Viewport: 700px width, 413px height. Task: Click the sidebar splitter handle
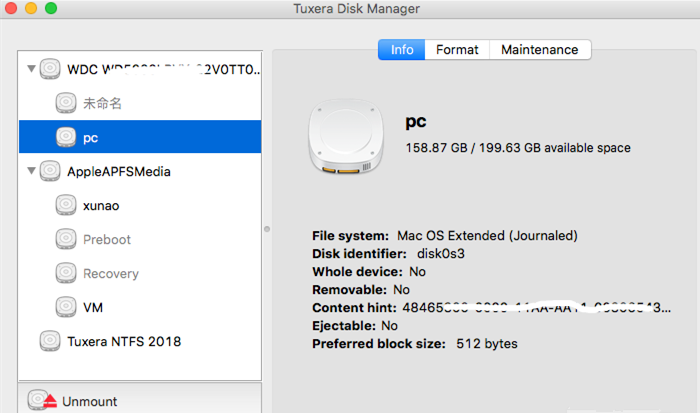pyautogui.click(x=266, y=229)
